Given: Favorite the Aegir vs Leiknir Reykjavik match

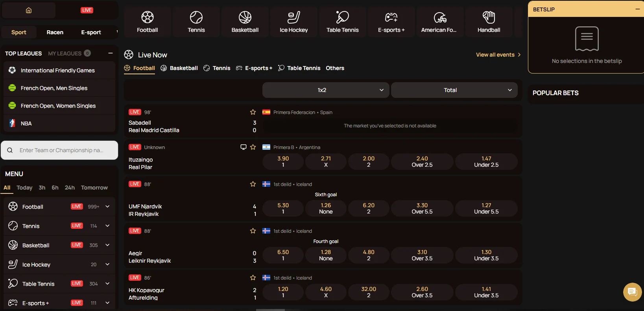Looking at the screenshot, I should pos(253,231).
